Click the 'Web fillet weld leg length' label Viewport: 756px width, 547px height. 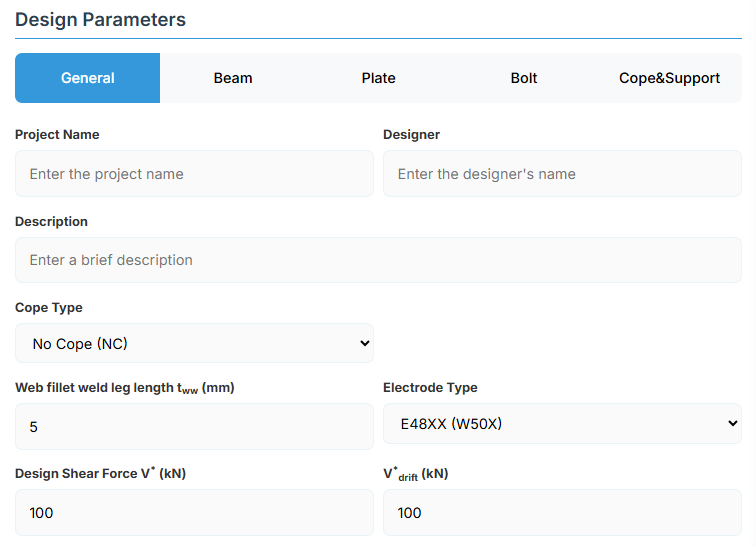(x=124, y=388)
